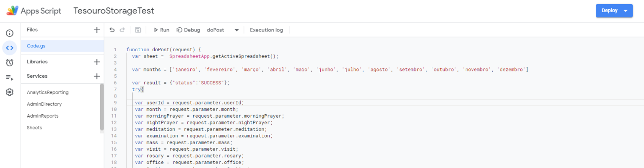The image size is (644, 168).
Task: Add a new file with plus icon
Action: (x=97, y=30)
